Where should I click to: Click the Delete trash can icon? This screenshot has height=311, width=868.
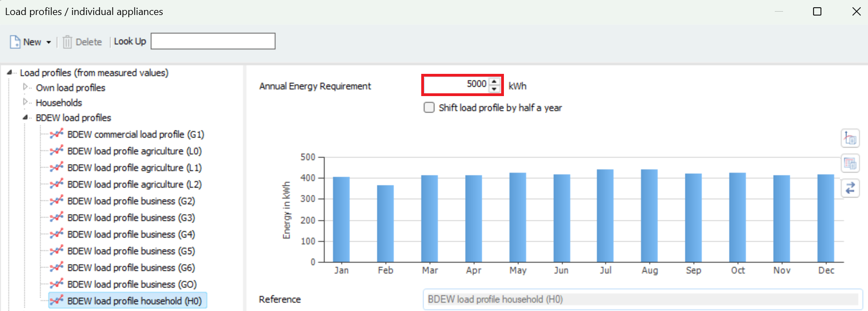coord(68,42)
